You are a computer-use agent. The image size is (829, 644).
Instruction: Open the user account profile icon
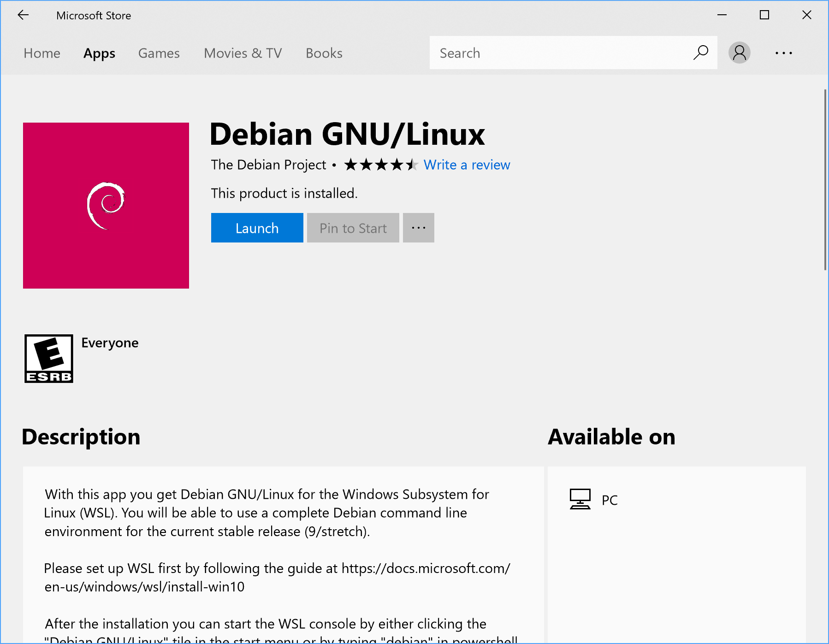coord(739,53)
